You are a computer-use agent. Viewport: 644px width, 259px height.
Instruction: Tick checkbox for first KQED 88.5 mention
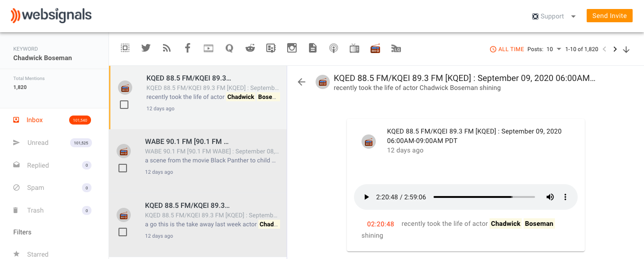124,105
